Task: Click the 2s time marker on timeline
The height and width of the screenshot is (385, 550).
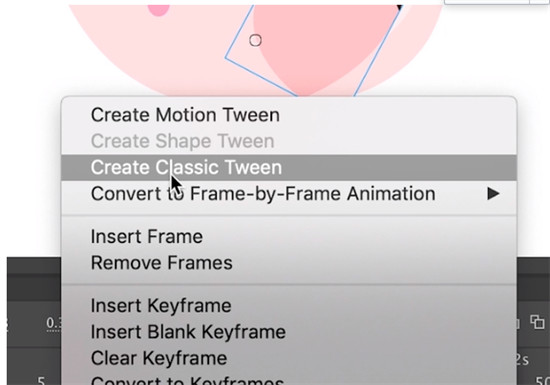Action: click(x=521, y=360)
